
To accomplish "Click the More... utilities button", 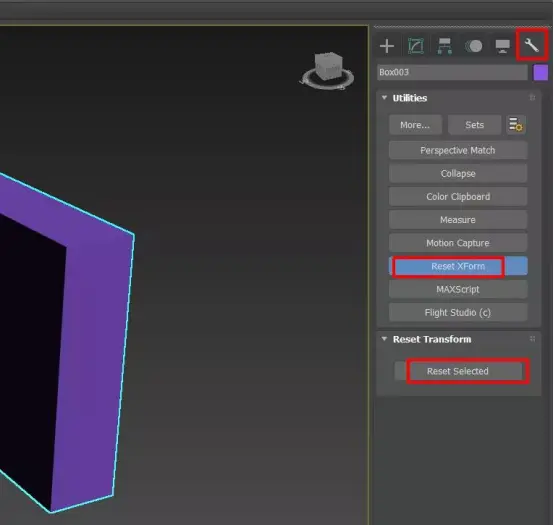I will (415, 125).
